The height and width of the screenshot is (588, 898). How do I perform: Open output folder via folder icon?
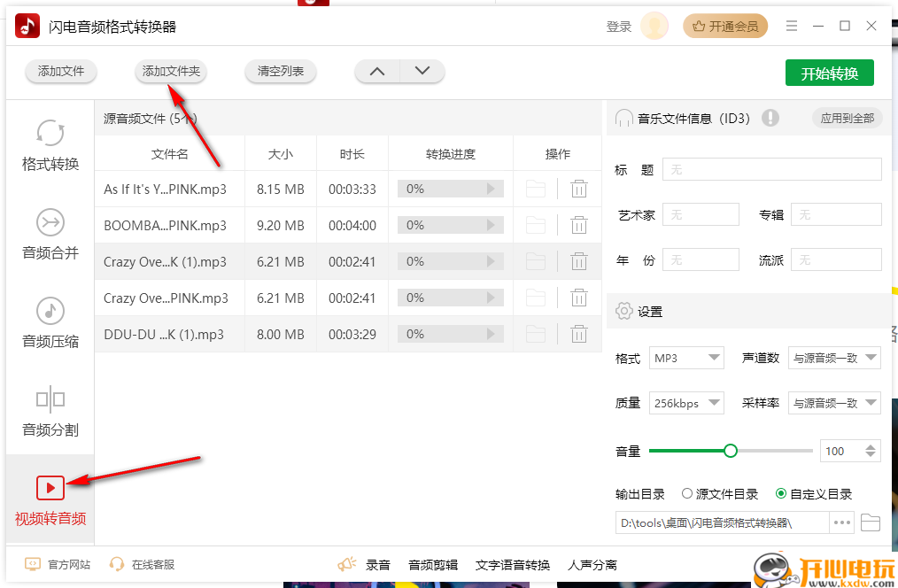pyautogui.click(x=871, y=523)
